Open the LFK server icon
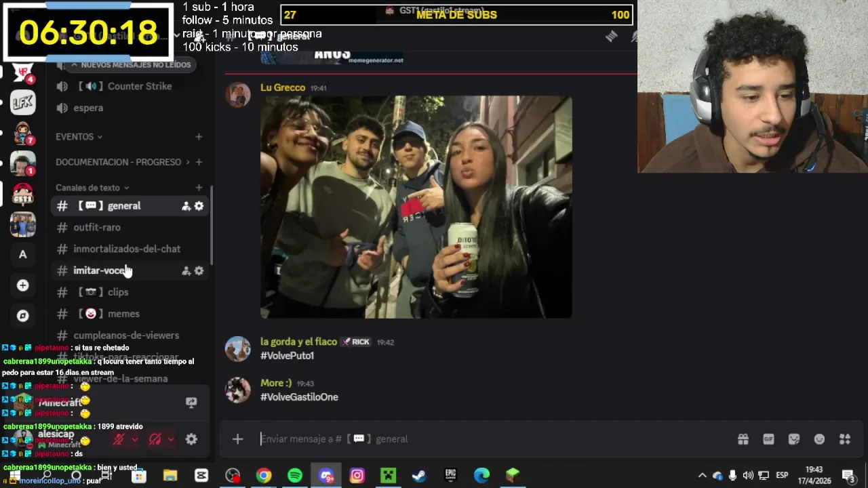The width and height of the screenshot is (868, 488). [23, 102]
